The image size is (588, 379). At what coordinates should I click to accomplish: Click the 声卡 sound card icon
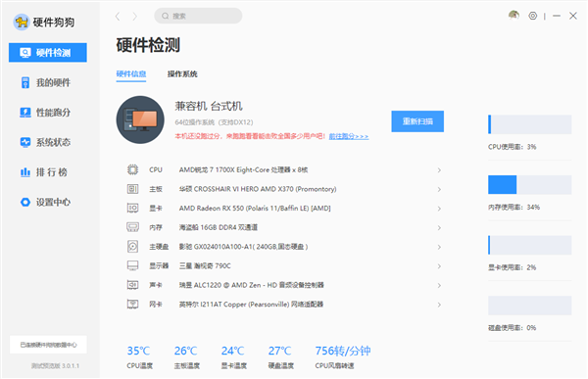pyautogui.click(x=132, y=285)
